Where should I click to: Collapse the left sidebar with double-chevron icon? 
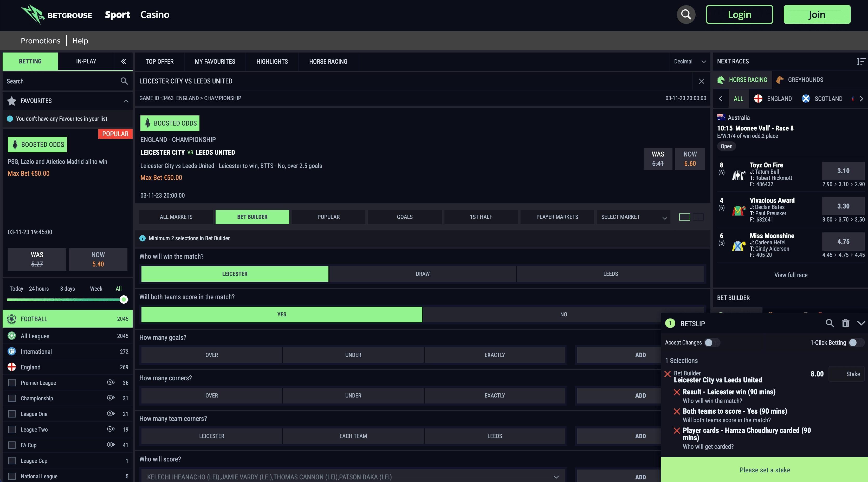click(x=123, y=61)
